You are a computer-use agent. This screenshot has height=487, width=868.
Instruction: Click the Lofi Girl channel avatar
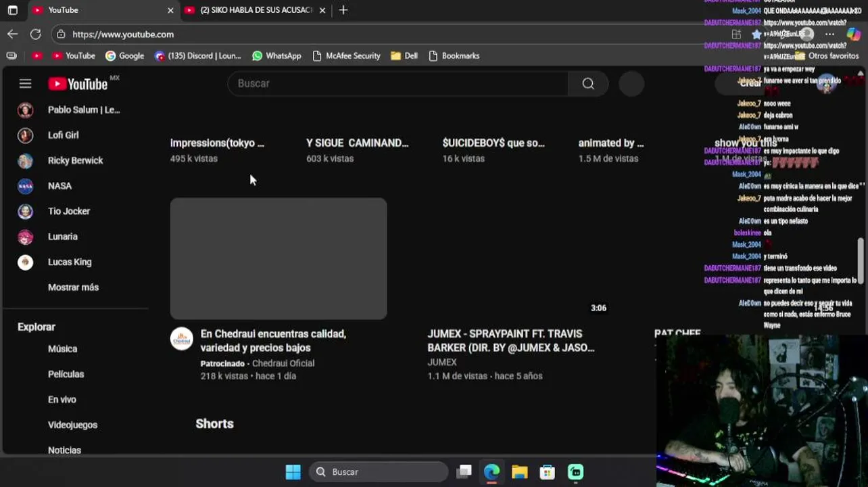[25, 135]
